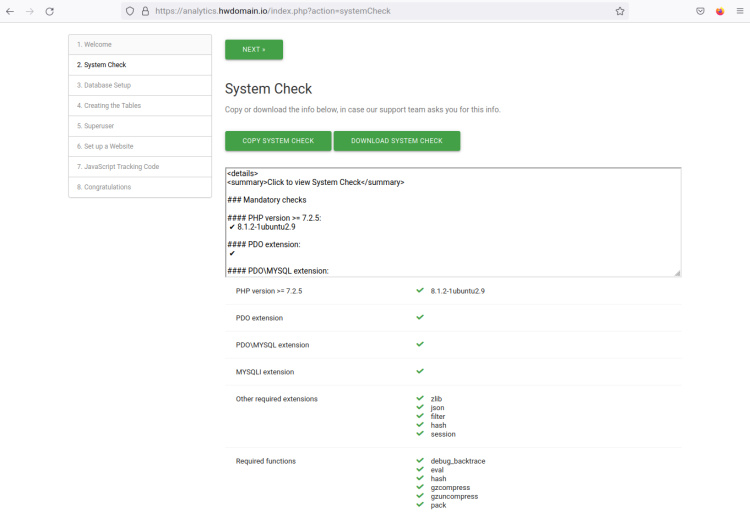Click the padlock site security icon
The image size is (750, 512).
(145, 11)
